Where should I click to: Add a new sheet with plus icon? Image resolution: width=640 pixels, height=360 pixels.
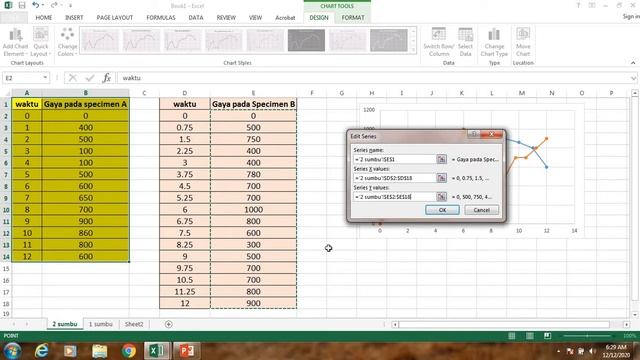click(169, 324)
